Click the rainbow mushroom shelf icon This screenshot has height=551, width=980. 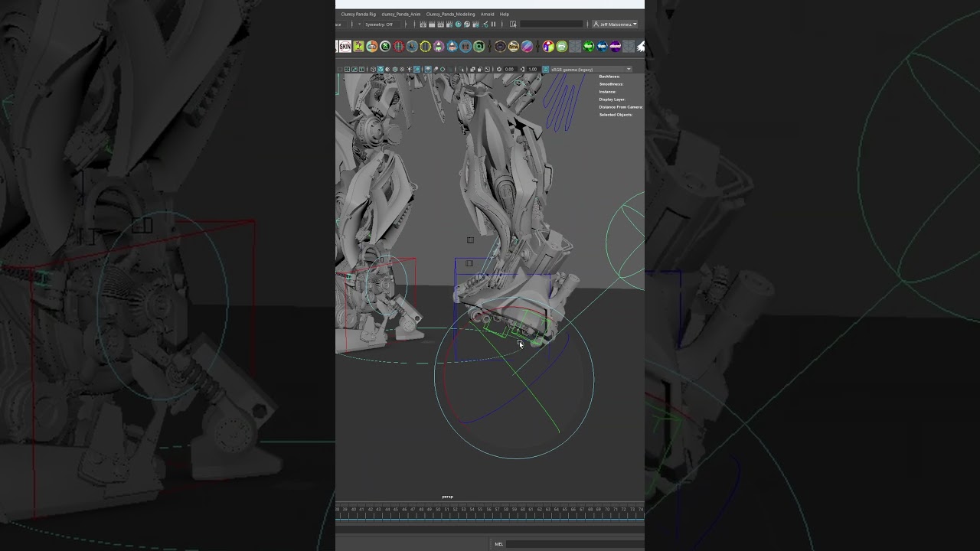click(x=548, y=47)
